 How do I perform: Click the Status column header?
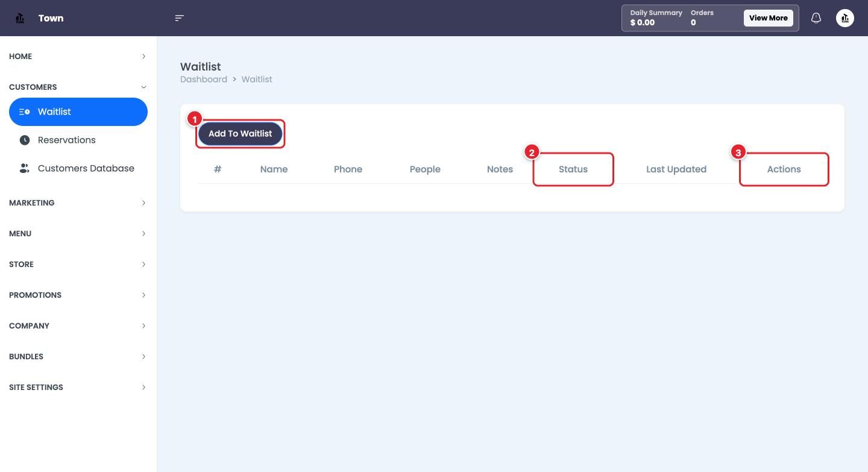coord(573,169)
